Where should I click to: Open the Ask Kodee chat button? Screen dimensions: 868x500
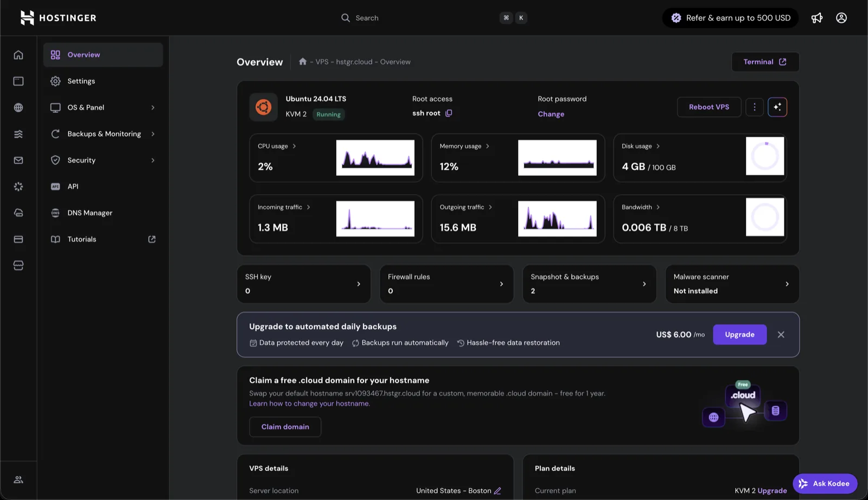(x=825, y=484)
